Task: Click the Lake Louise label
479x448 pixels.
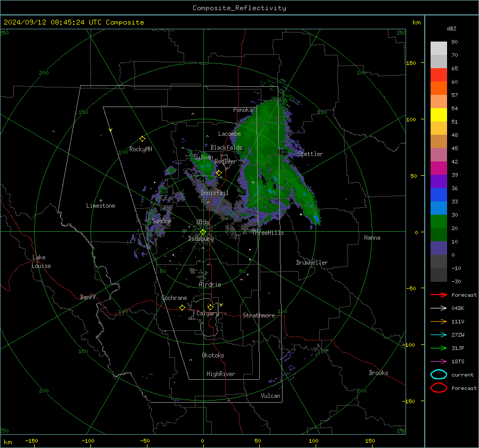Action: pos(41,262)
